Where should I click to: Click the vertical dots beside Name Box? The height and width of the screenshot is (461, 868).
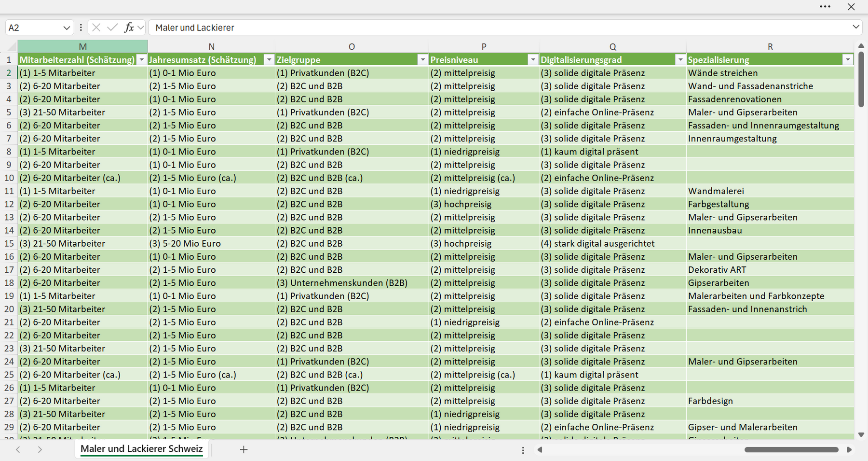[81, 28]
